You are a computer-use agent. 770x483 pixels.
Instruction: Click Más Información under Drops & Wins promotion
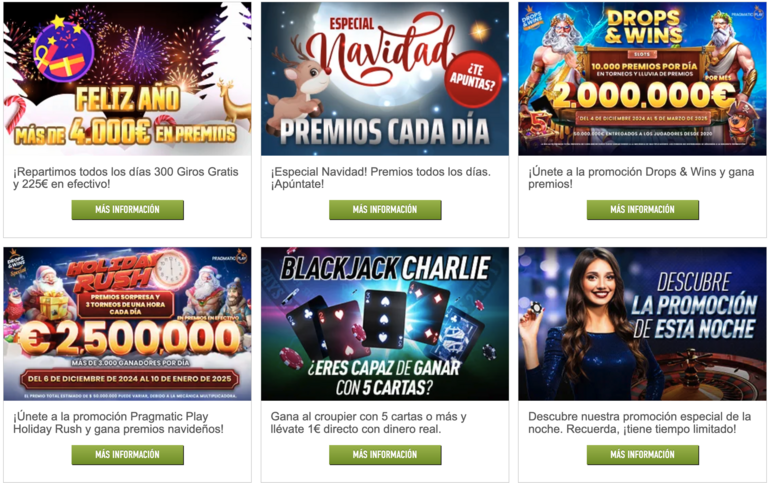click(642, 210)
